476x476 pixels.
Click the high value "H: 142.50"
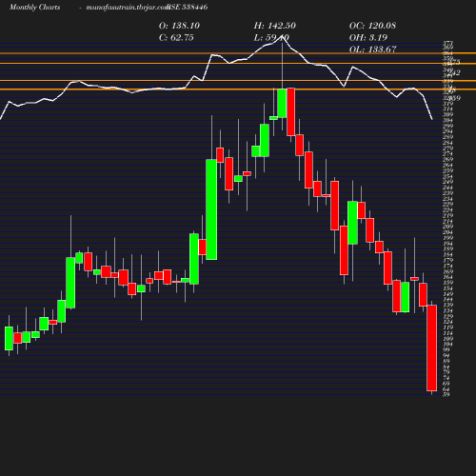275,26
